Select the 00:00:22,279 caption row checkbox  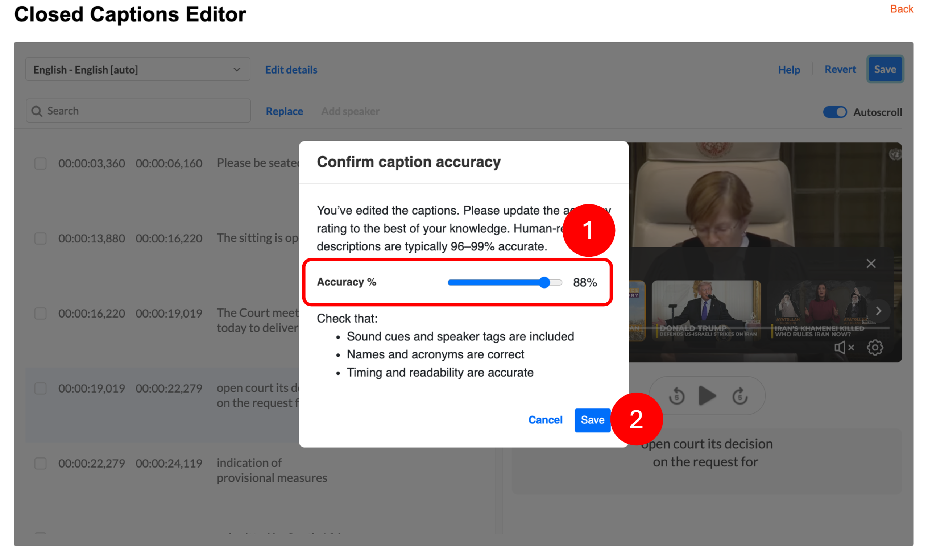click(x=41, y=463)
